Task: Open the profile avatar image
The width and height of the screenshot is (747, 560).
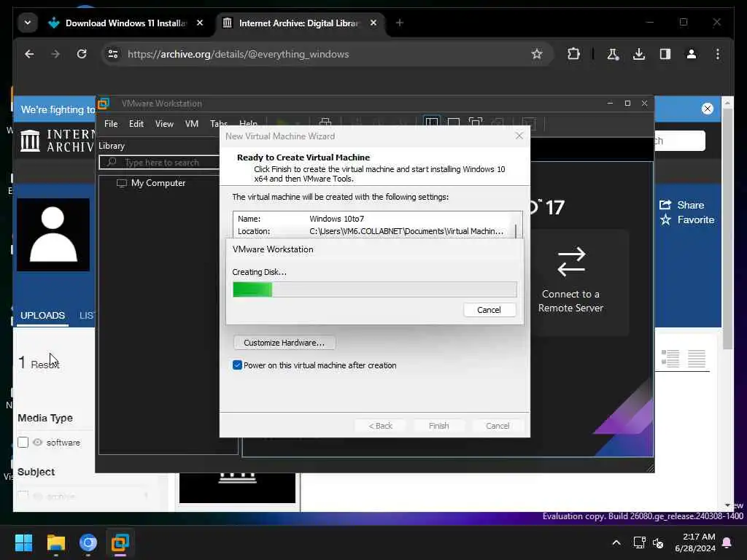Action: pyautogui.click(x=53, y=235)
